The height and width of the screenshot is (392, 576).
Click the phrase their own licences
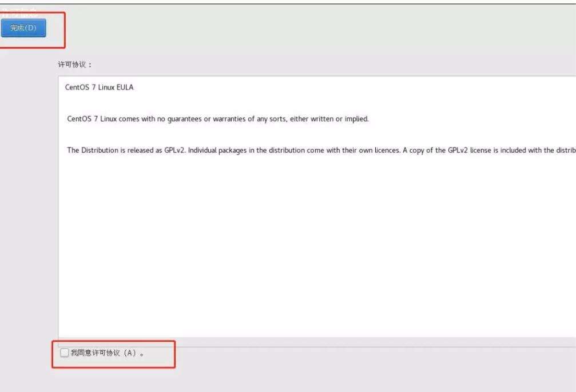(x=371, y=150)
